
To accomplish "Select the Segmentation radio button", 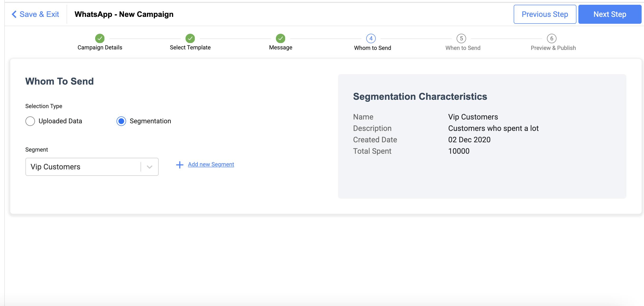I will pyautogui.click(x=121, y=121).
